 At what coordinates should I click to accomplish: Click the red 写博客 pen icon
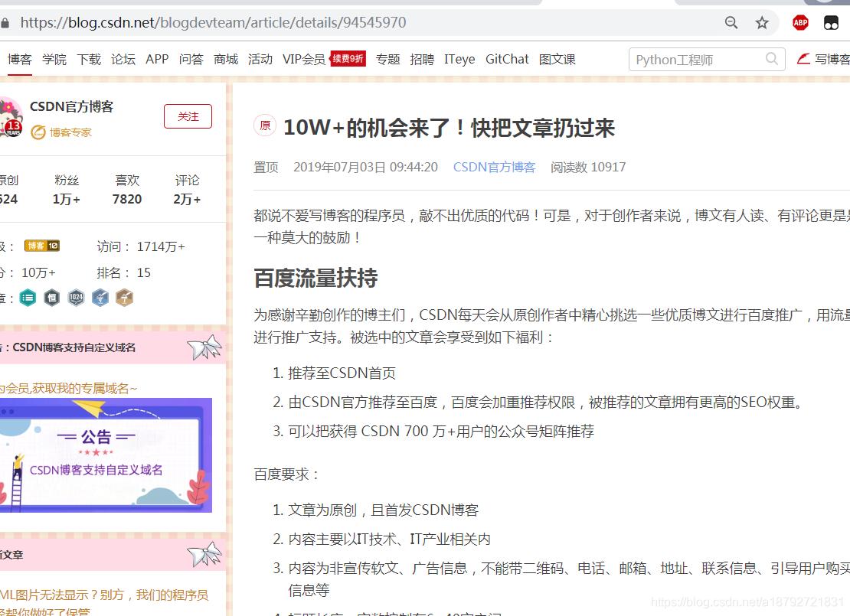point(803,58)
